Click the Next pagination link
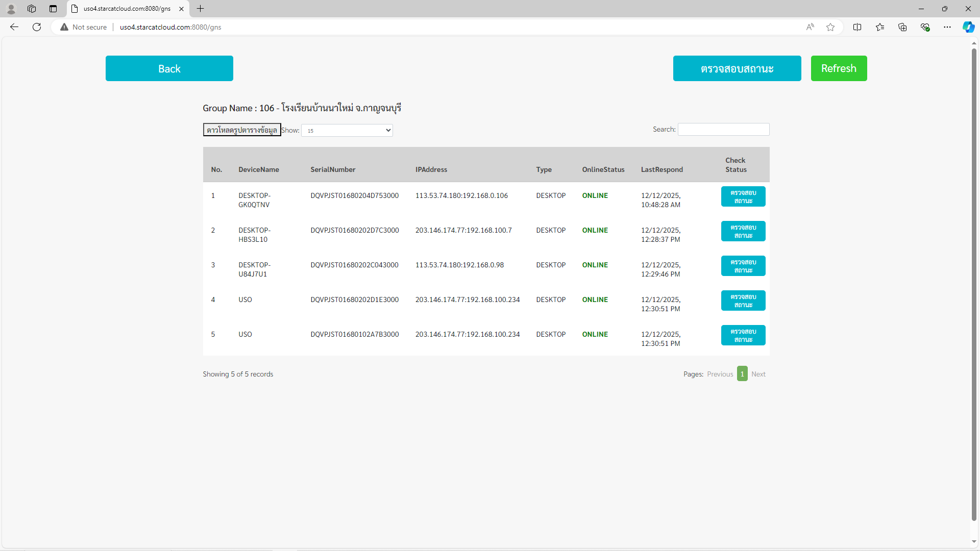 (x=758, y=374)
